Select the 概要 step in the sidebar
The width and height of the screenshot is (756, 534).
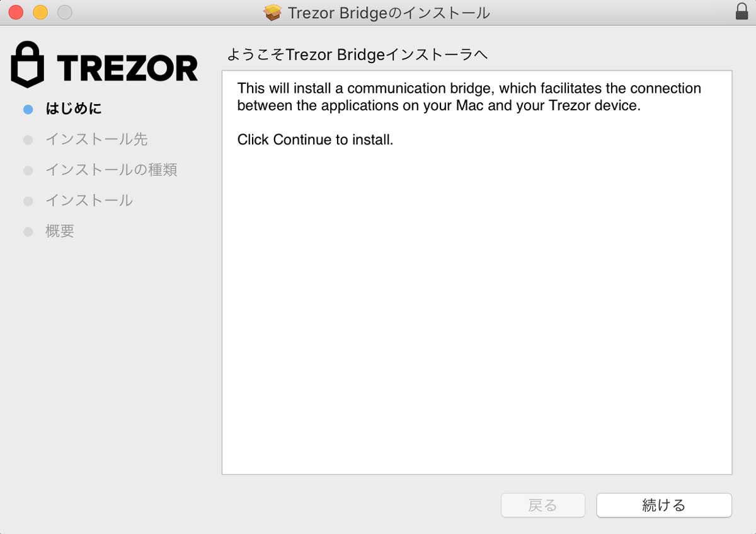pos(60,231)
